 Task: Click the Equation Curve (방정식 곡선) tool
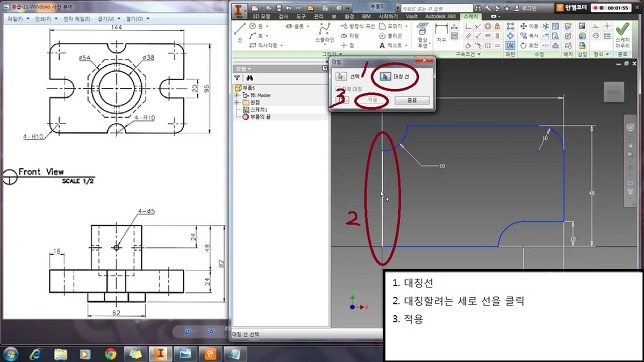357,26
